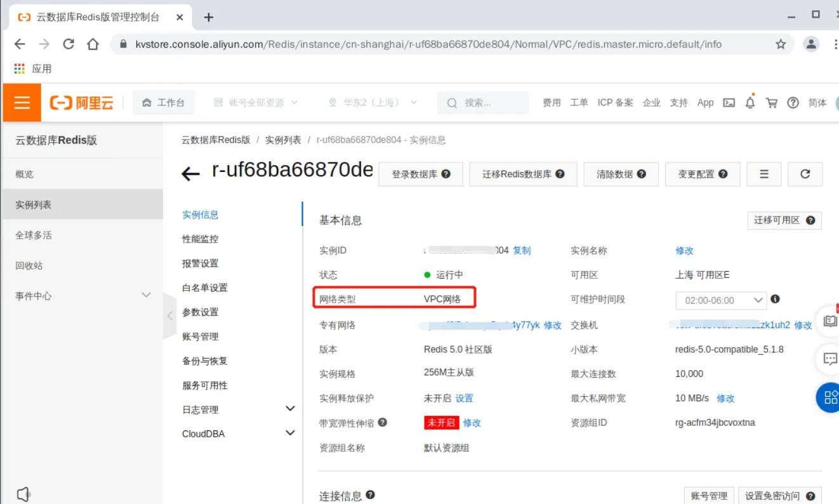Select 实例列表 in the sidebar

point(83,204)
